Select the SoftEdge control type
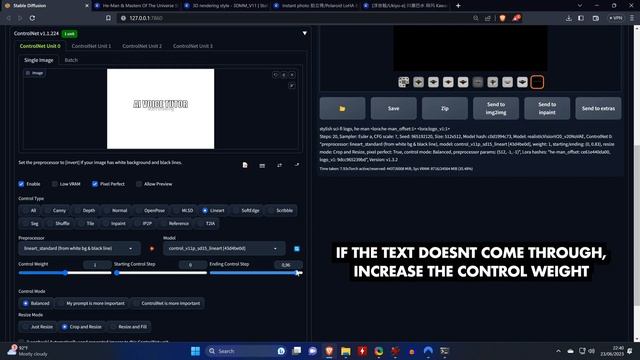640x360 pixels. 247,211
